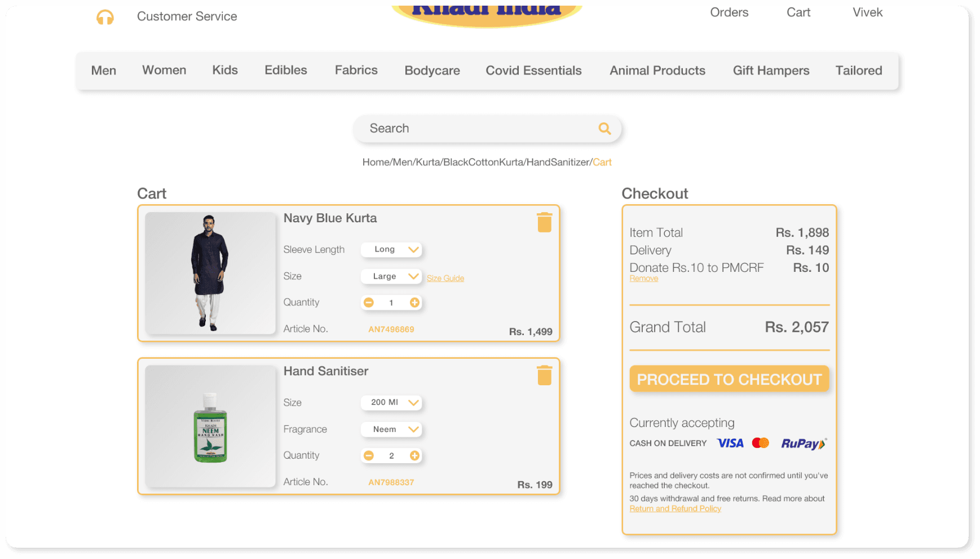980x559 pixels.
Task: Click the Delivery Rs. 149 value
Action: (x=807, y=250)
